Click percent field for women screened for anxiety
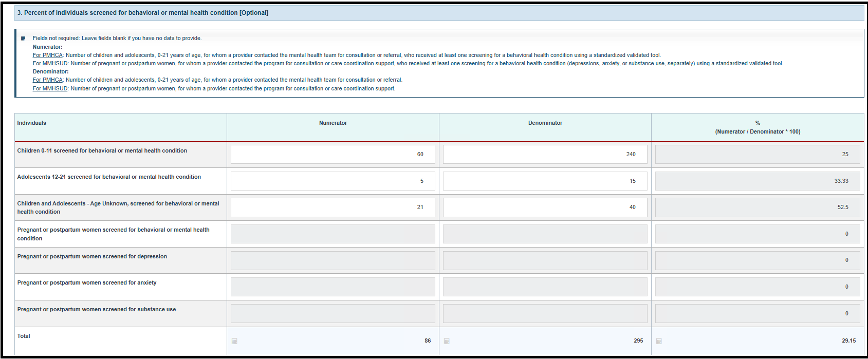 [x=758, y=287]
